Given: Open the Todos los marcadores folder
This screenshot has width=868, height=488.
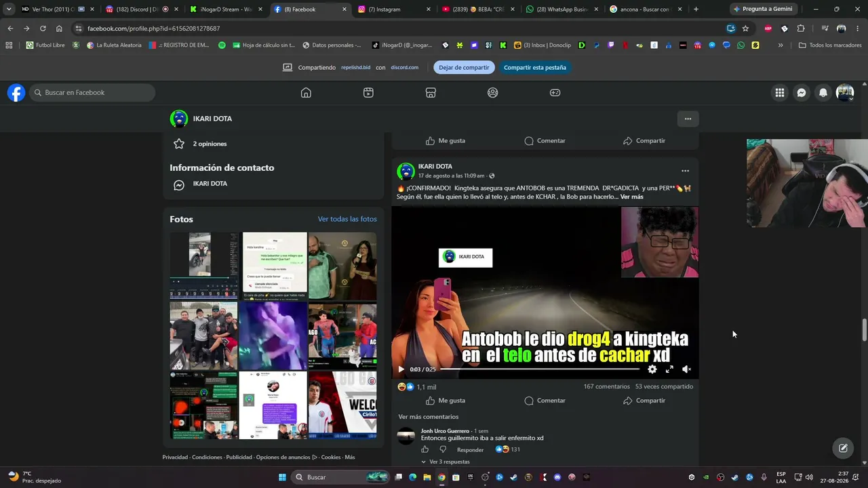Looking at the screenshot, I should pyautogui.click(x=830, y=45).
